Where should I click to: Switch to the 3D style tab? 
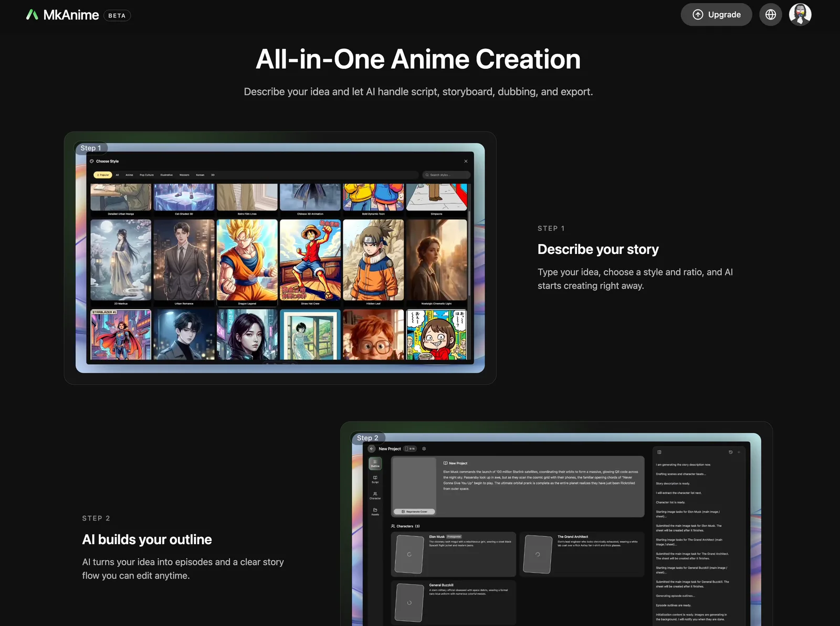coord(213,175)
